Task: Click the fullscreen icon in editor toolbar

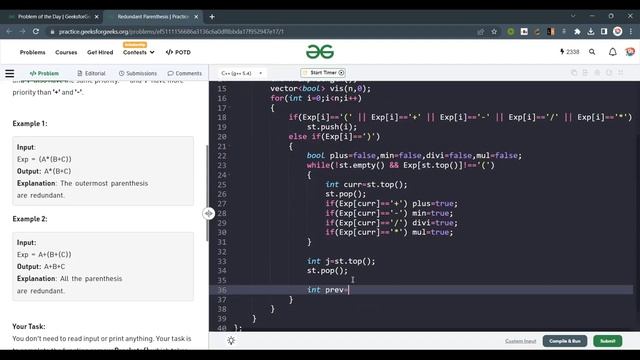Action: click(x=621, y=73)
